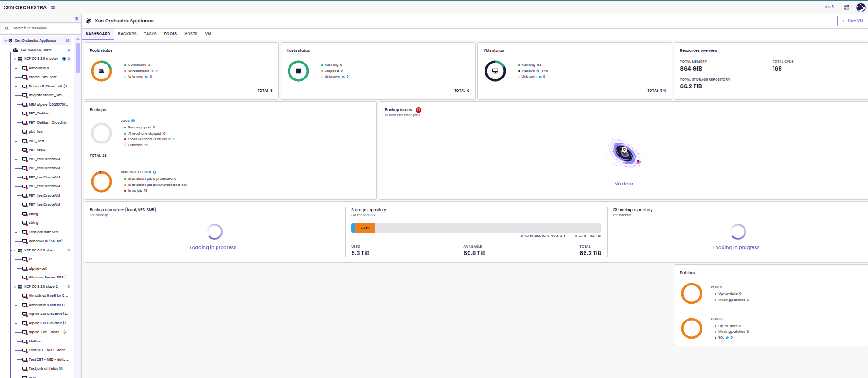
Task: Click the Pools status donut chart icon
Action: (x=101, y=71)
